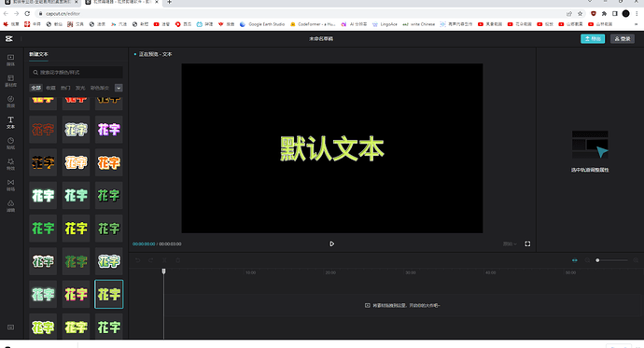Open the Google Earth Studio bookmark

262,24
